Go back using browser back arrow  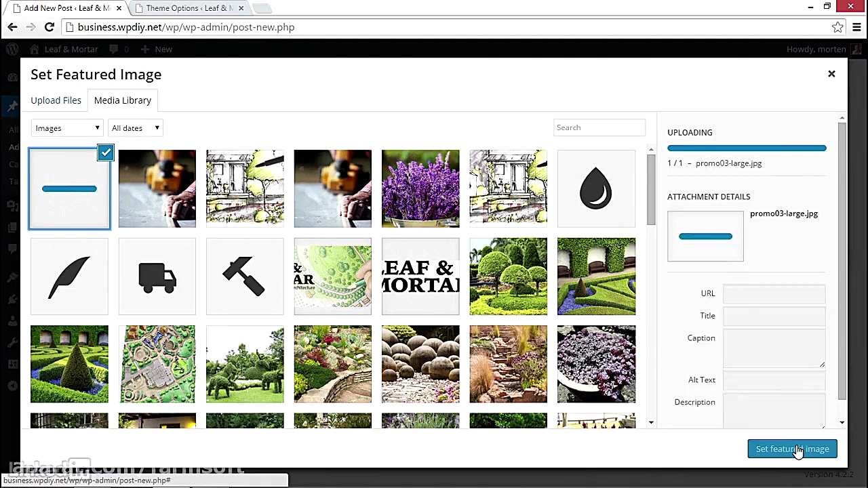[x=12, y=27]
